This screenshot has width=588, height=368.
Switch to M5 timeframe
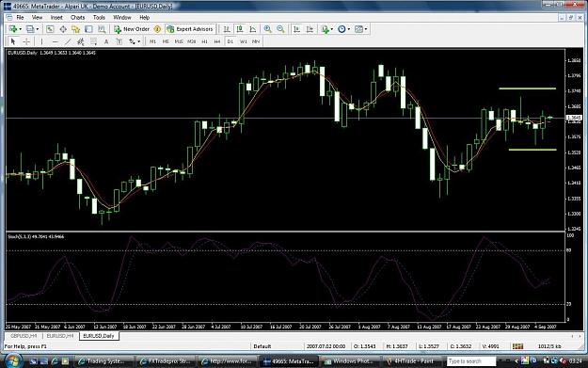point(166,41)
